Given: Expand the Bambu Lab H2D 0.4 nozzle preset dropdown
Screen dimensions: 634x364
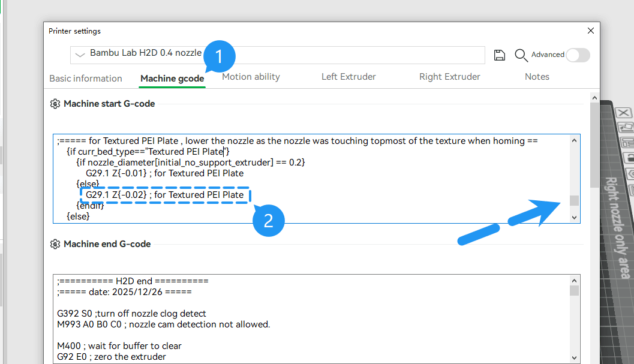Looking at the screenshot, I should click(80, 55).
